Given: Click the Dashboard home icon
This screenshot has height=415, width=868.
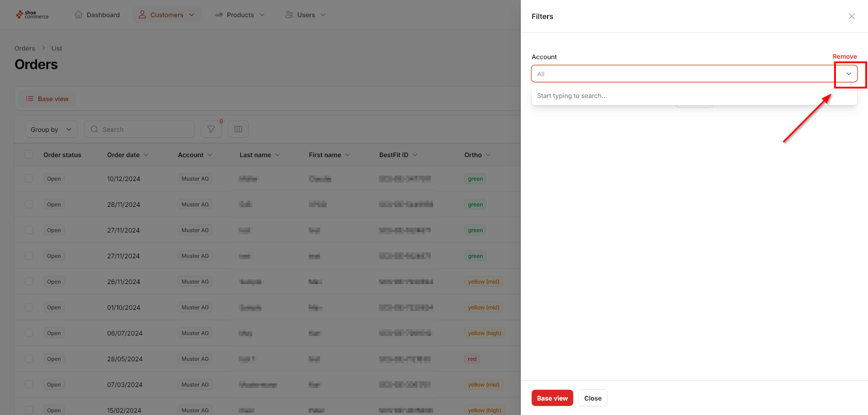Looking at the screenshot, I should (x=79, y=14).
